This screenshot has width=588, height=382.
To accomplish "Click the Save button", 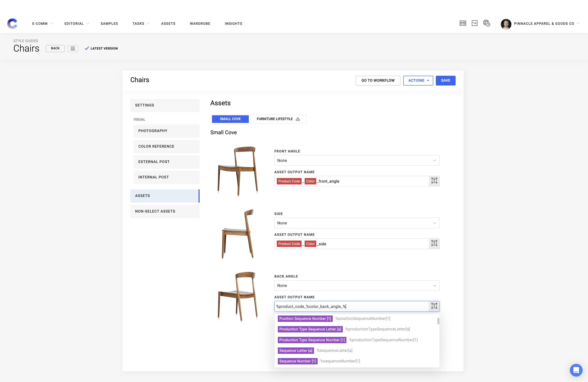I will tap(445, 81).
